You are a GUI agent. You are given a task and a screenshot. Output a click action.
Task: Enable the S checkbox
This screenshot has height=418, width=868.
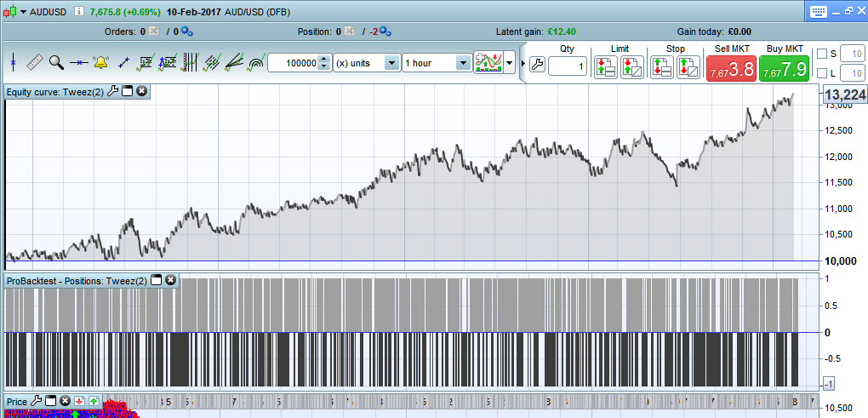821,54
